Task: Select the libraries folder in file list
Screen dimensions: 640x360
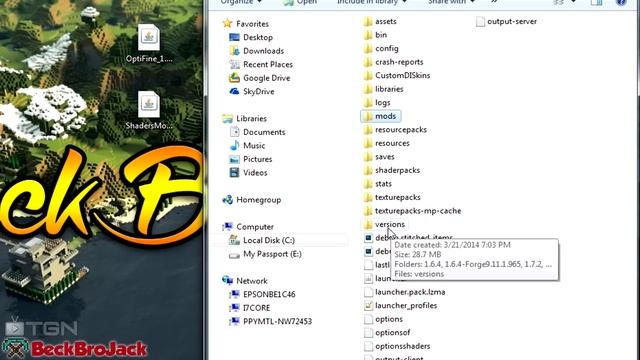Action: pyautogui.click(x=383, y=89)
